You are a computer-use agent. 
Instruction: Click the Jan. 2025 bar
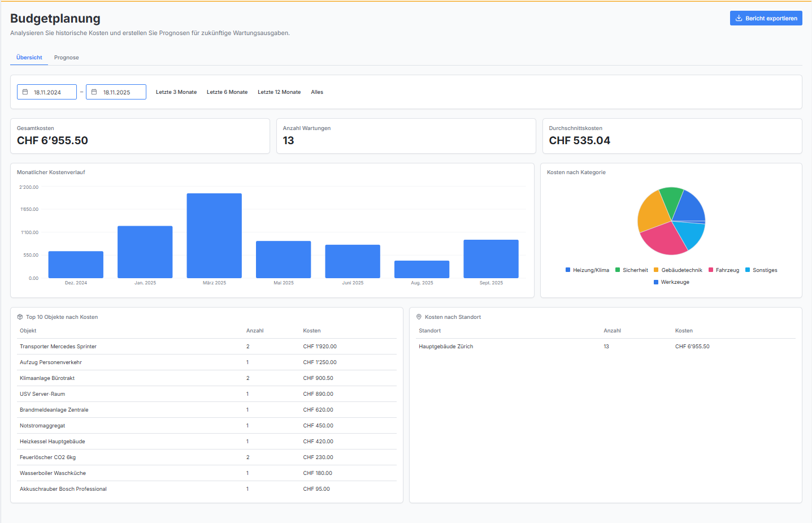(x=145, y=252)
